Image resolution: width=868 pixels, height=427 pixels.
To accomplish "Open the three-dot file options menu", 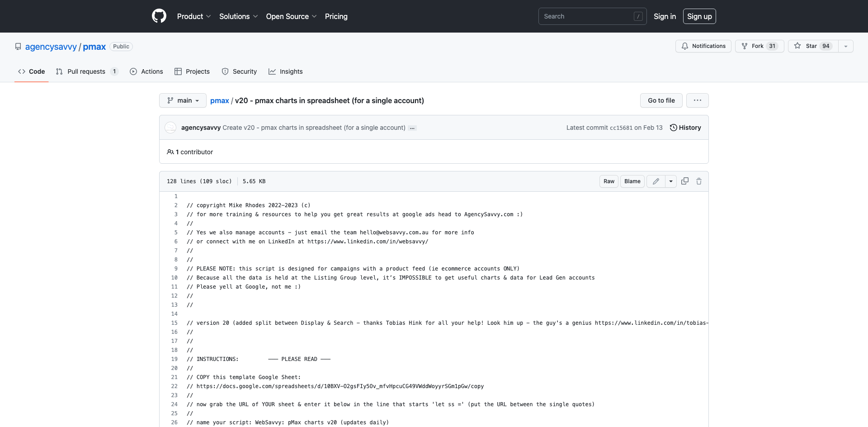I will [x=697, y=100].
